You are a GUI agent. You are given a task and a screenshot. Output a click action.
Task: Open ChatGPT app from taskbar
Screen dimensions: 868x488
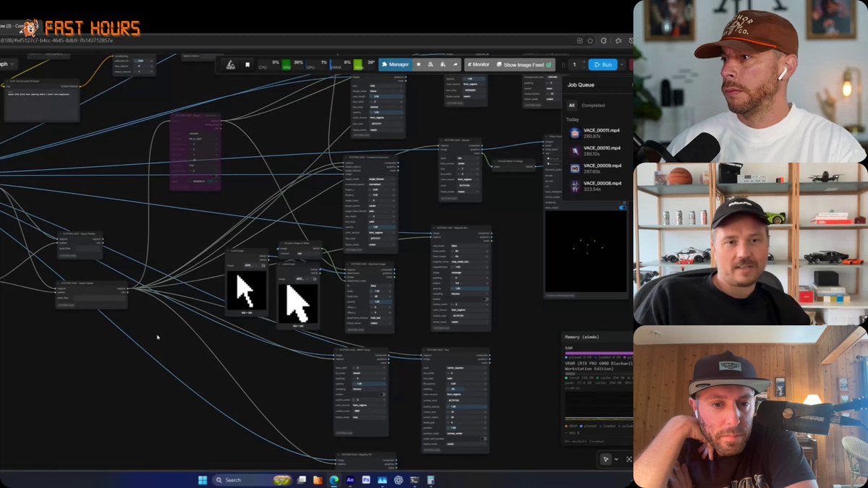(399, 480)
